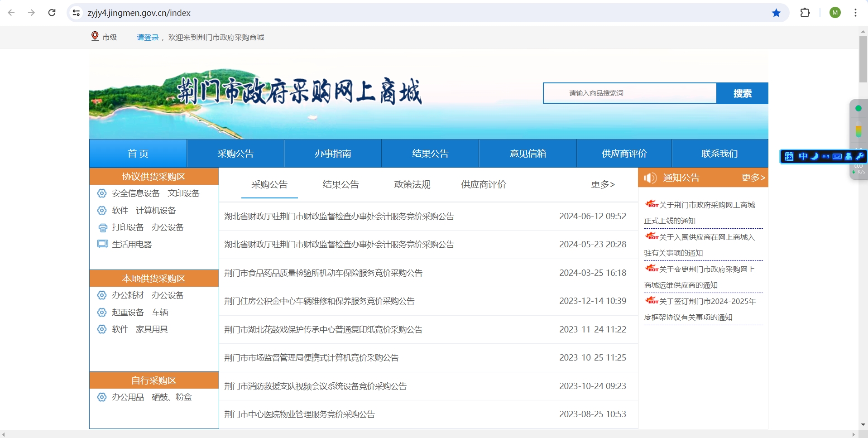Click the icon beside 办公耗材
This screenshot has height=438, width=868.
click(x=102, y=295)
